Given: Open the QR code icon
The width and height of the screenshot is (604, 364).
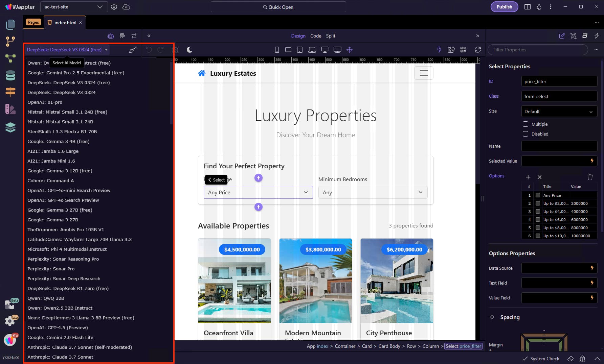Looking at the screenshot, I should point(463,50).
